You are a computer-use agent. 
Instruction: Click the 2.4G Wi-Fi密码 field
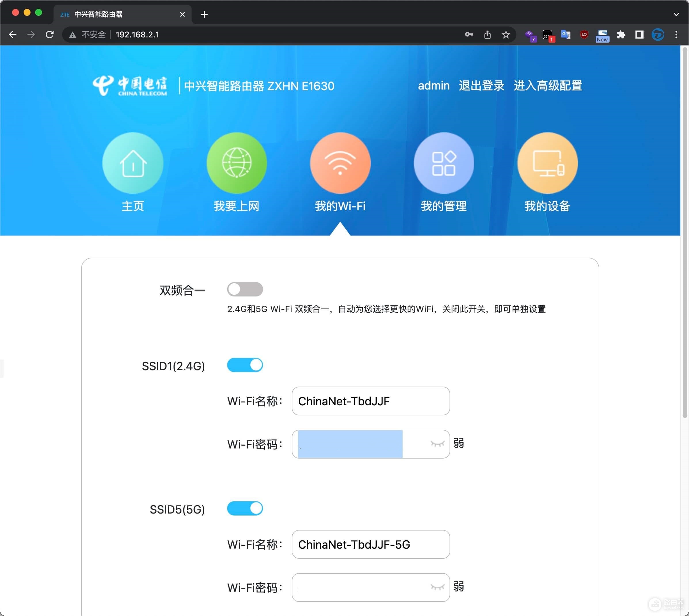371,444
